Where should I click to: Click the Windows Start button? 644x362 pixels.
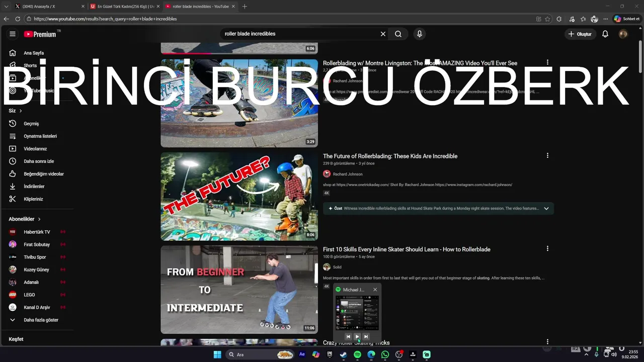click(217, 354)
